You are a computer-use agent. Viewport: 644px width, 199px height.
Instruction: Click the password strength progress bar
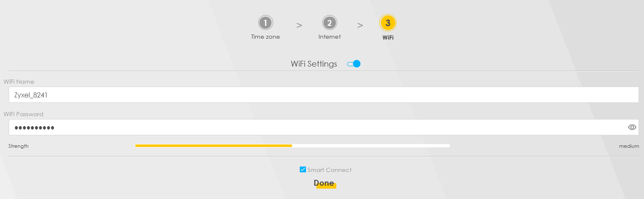pyautogui.click(x=292, y=146)
